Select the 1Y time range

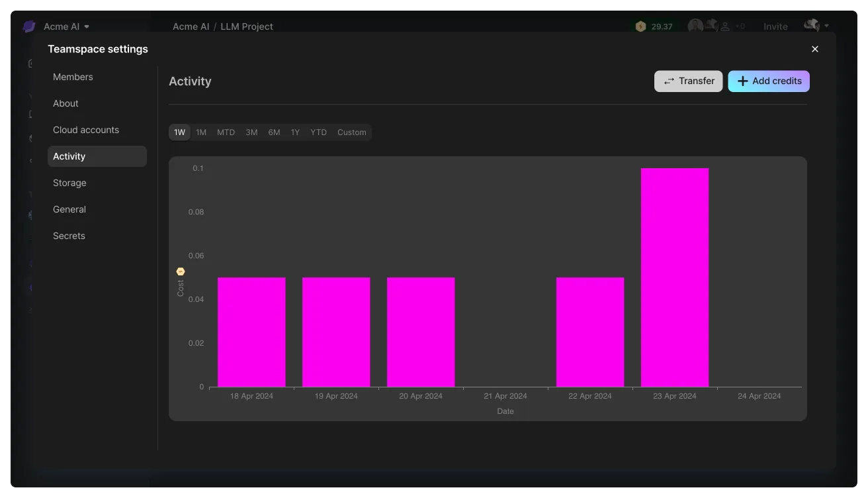tap(295, 132)
